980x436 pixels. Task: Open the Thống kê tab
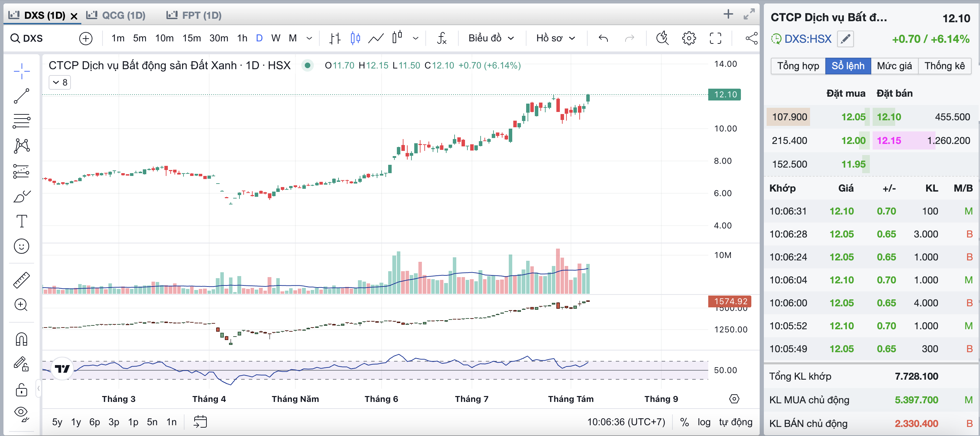[x=944, y=66]
